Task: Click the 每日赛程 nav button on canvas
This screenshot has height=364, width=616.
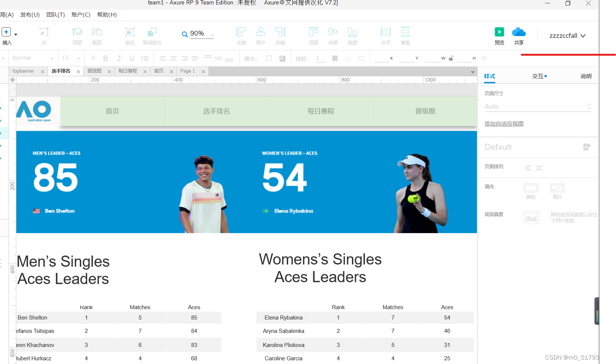Action: (x=321, y=111)
